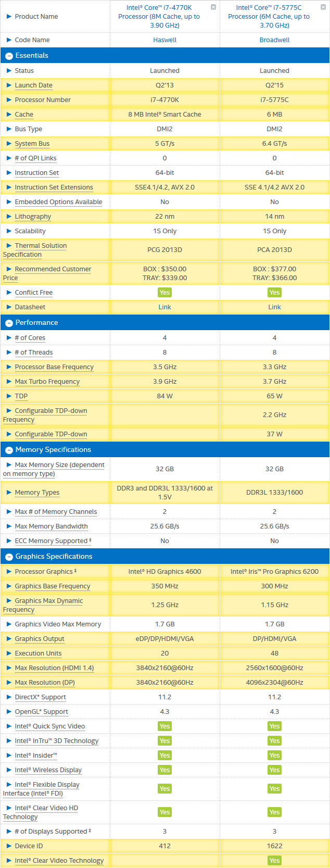The height and width of the screenshot is (868, 330).
Task: Expand the Status row arrow
Action: click(9, 71)
